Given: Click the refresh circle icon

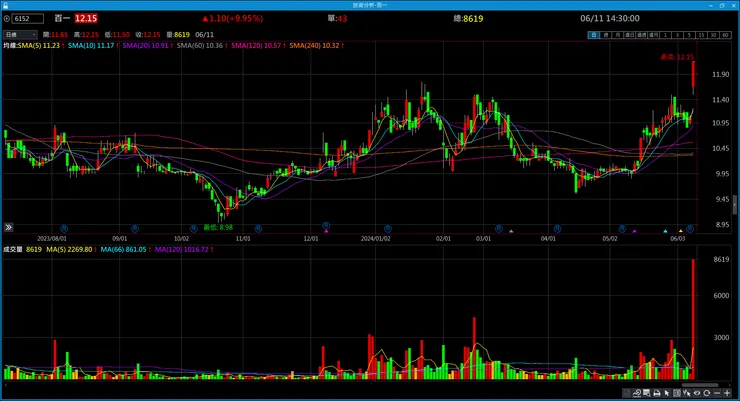Looking at the screenshot, I should pyautogui.click(x=706, y=393).
